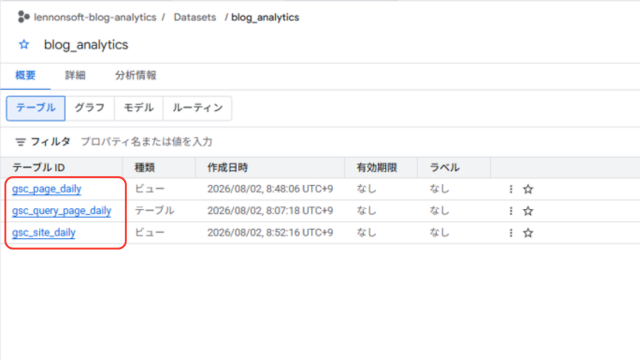
Task: Click ビュー type in gsc_site_daily row
Action: coord(150,233)
